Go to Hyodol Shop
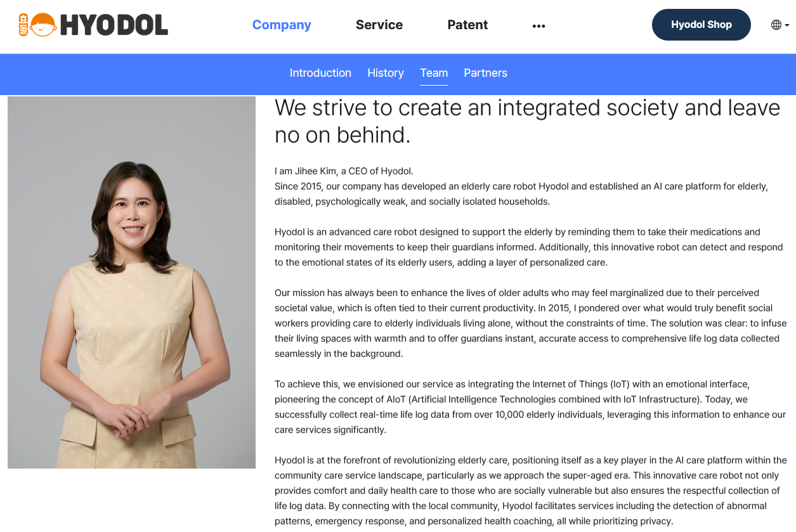The image size is (796, 532). click(x=701, y=25)
